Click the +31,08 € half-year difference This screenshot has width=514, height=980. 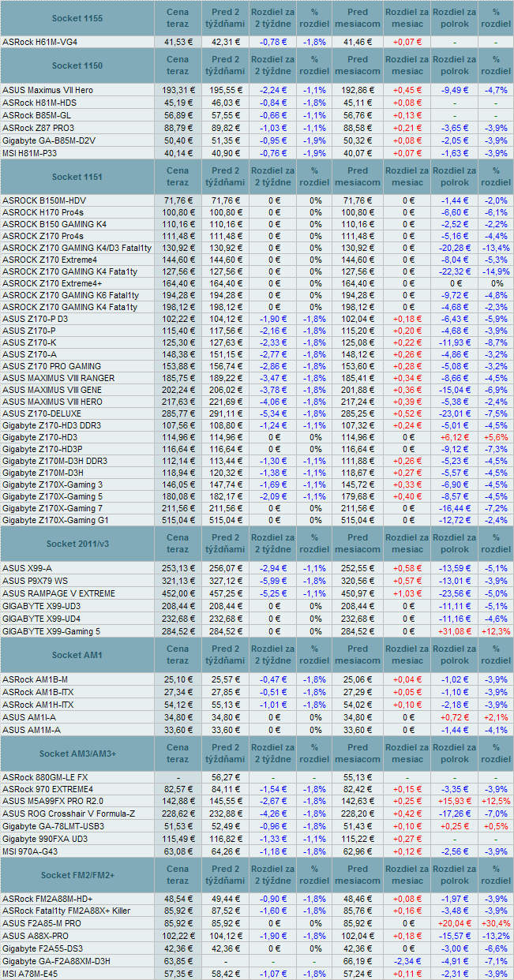coord(455,631)
